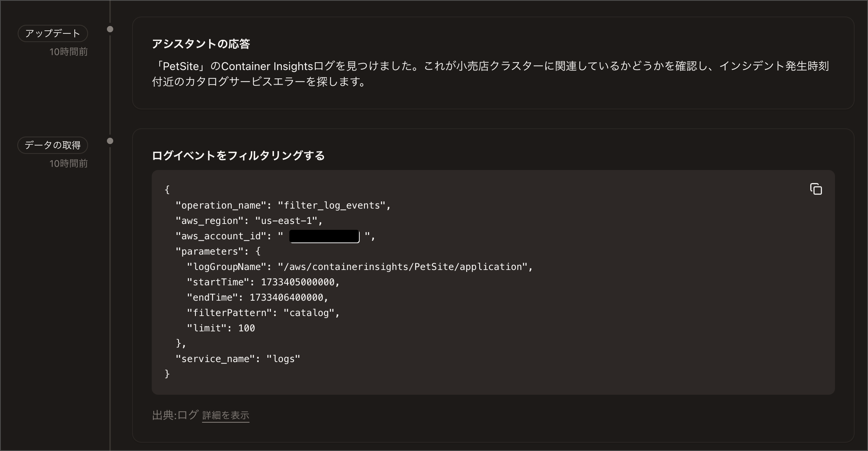This screenshot has width=868, height=451.
Task: Click the lower timeline marker node
Action: [110, 140]
